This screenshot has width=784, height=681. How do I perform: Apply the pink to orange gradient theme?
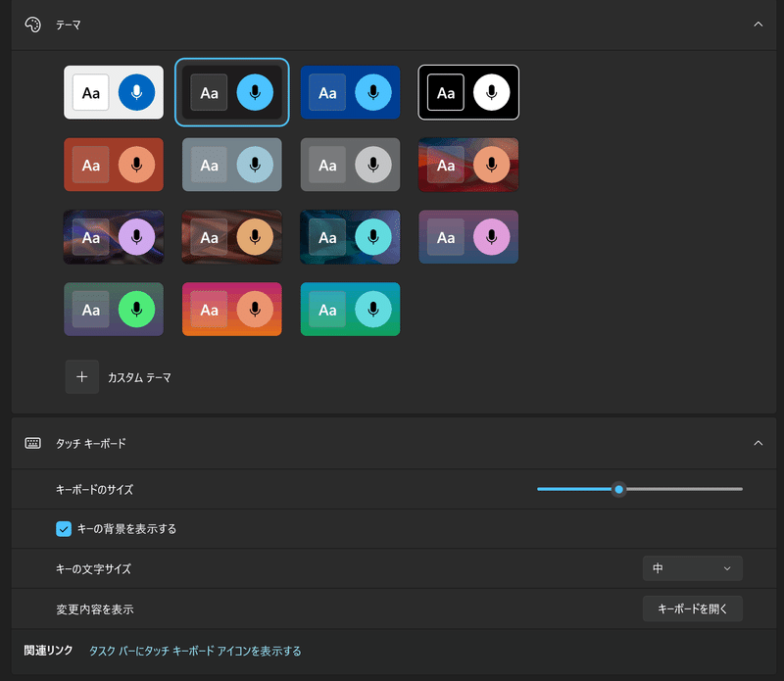point(232,309)
